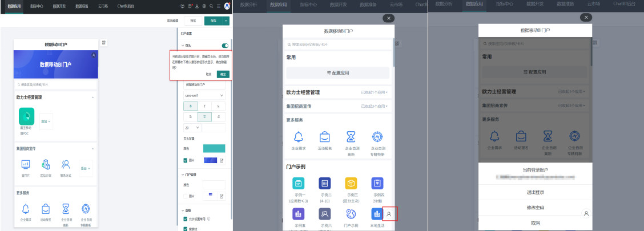
Task: Click the search field in editor canvas
Action: (56, 84)
